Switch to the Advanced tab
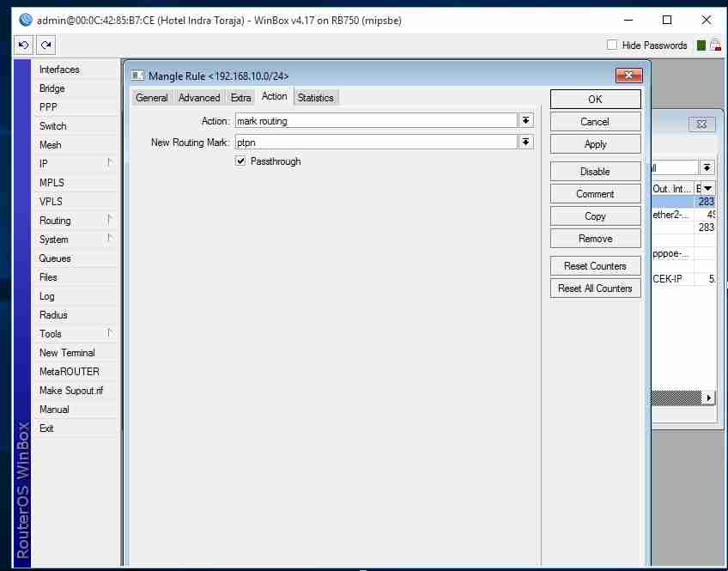The width and height of the screenshot is (728, 571). 199,98
